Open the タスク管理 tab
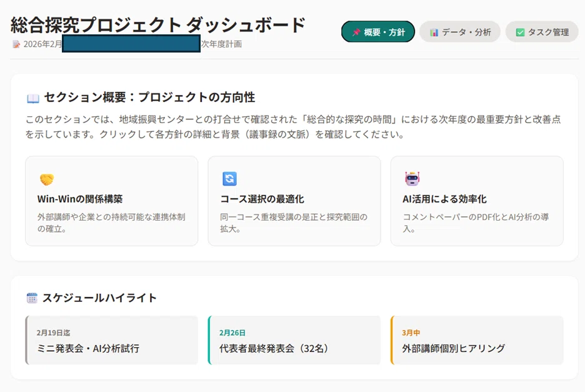The image size is (585, 392). [542, 32]
